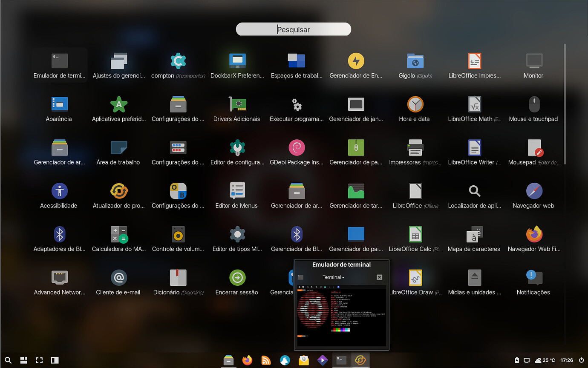Open file manager from the dock

229,360
